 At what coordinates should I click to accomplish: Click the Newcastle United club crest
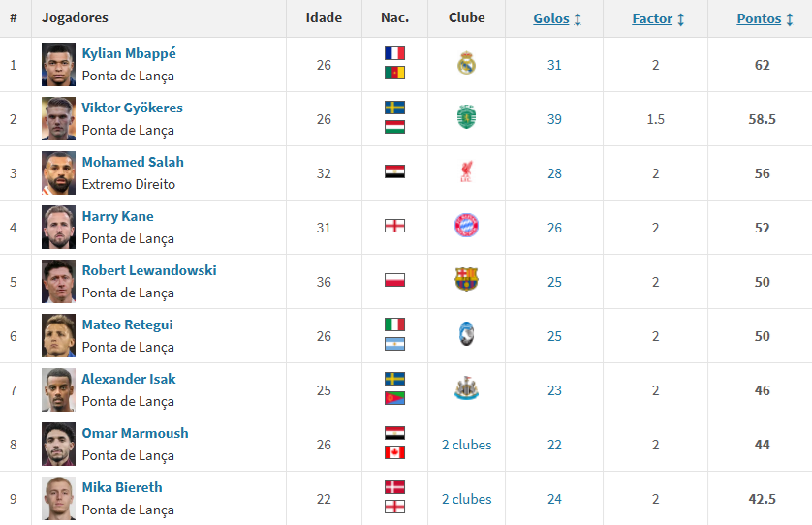click(466, 389)
